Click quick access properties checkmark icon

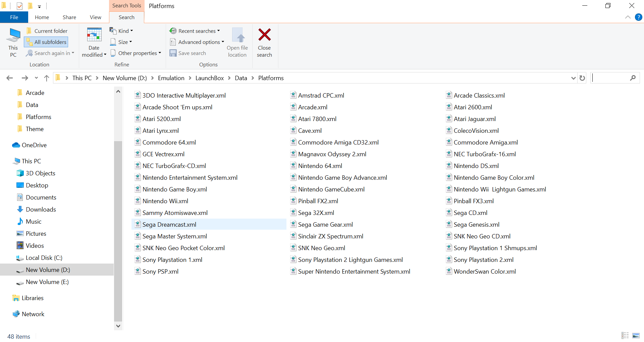19,6
